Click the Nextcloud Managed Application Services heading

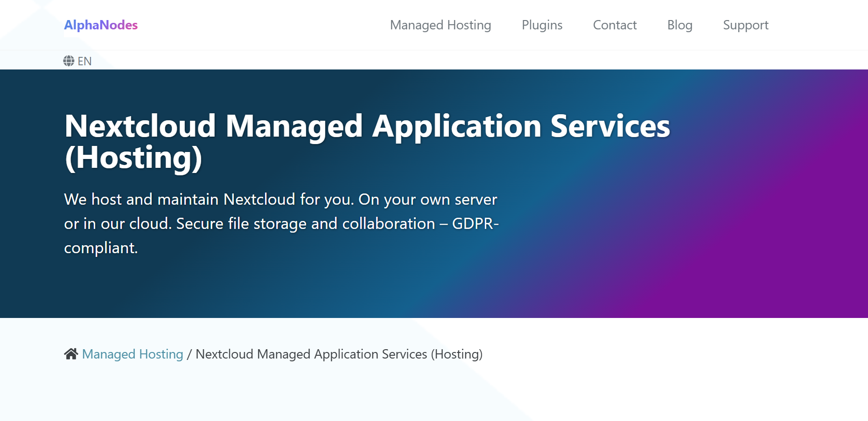tap(367, 142)
